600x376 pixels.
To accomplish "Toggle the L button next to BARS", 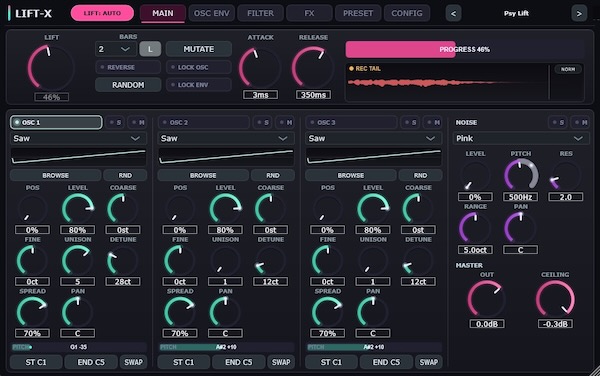I will [x=150, y=49].
